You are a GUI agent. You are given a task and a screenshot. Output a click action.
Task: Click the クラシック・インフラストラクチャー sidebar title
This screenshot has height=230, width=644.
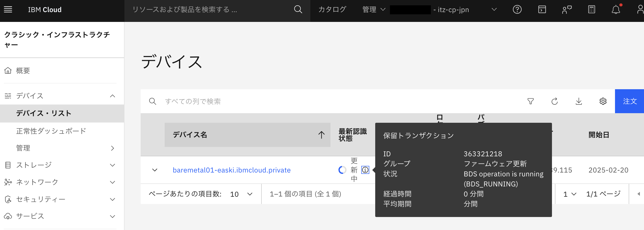point(57,40)
